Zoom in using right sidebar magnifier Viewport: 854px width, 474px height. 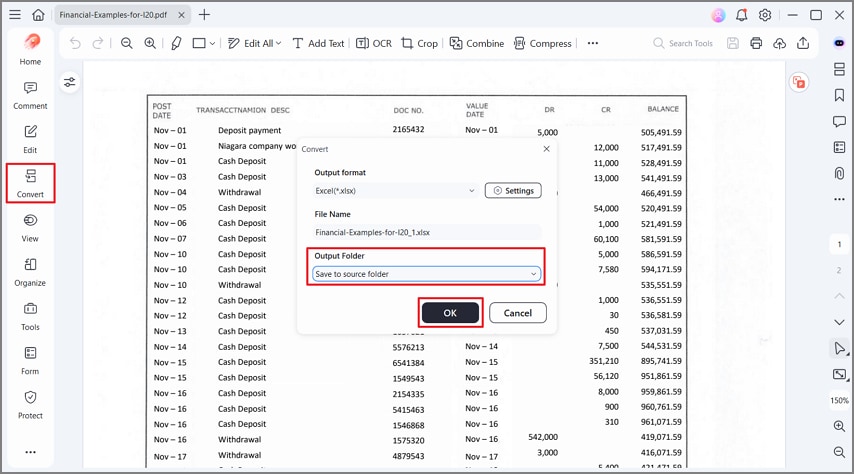coord(839,426)
